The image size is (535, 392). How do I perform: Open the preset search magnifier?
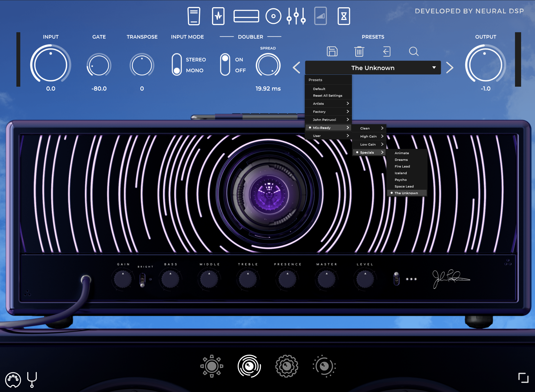tap(414, 51)
